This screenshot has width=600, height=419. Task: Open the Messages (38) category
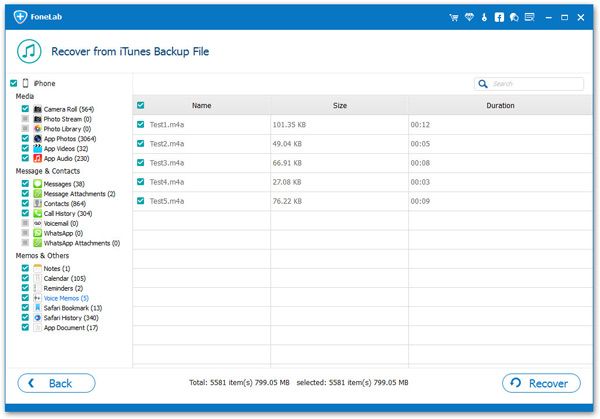(x=64, y=184)
